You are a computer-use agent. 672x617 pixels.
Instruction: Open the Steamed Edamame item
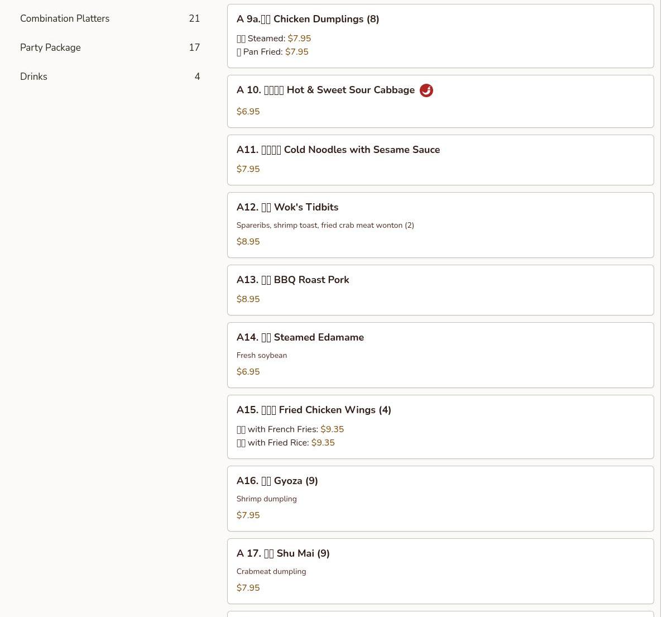(300, 337)
